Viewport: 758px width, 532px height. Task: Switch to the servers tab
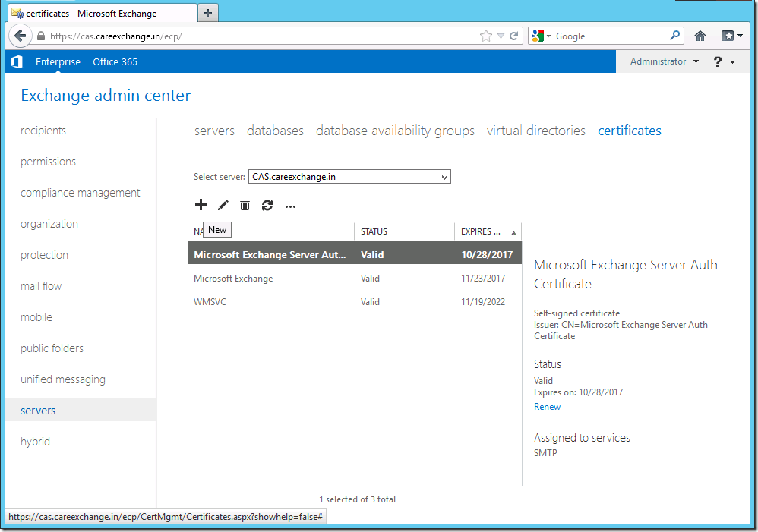tap(214, 131)
